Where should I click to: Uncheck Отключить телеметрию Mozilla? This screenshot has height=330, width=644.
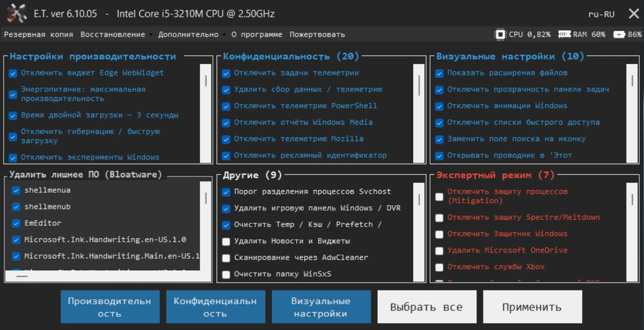[226, 140]
